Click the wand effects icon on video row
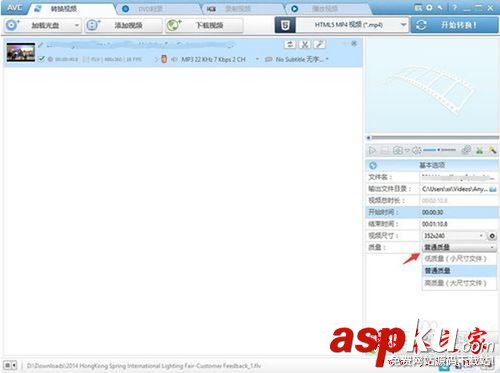 pyautogui.click(x=319, y=45)
